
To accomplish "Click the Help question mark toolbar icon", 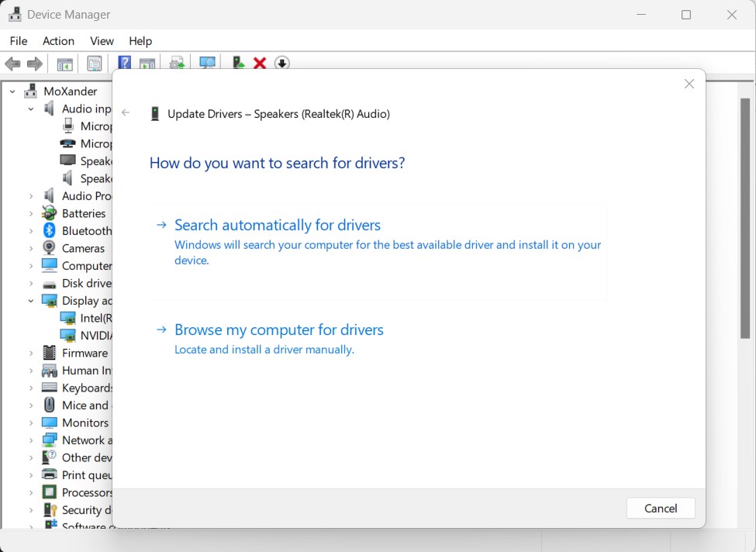I will tap(124, 63).
